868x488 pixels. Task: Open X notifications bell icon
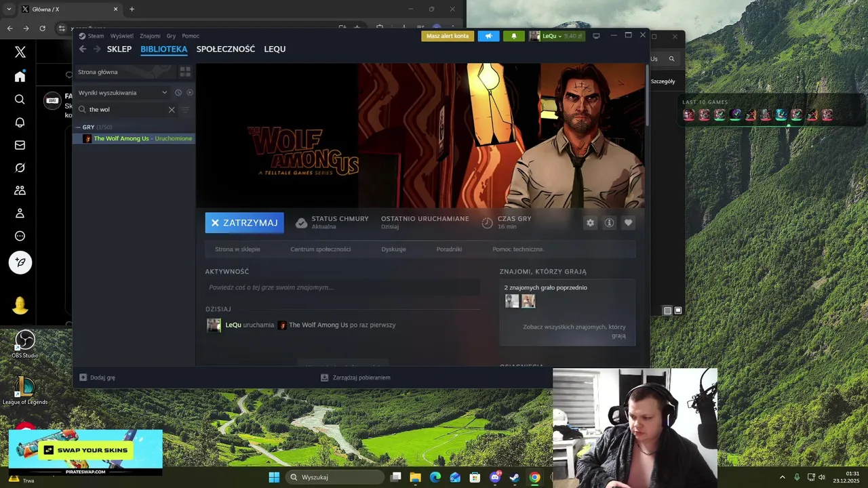pyautogui.click(x=20, y=122)
